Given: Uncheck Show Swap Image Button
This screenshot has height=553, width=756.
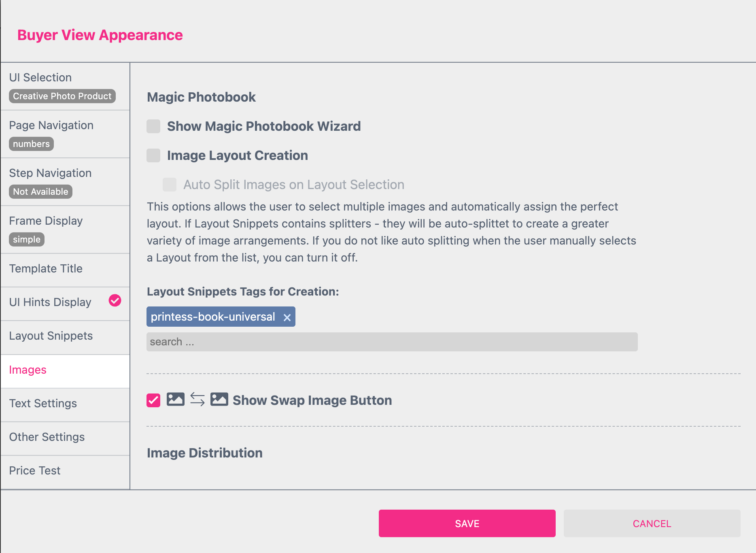Looking at the screenshot, I should coord(153,400).
